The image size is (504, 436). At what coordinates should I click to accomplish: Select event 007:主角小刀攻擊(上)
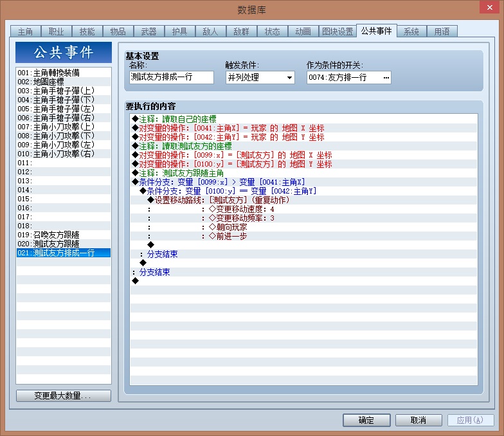tap(64, 127)
